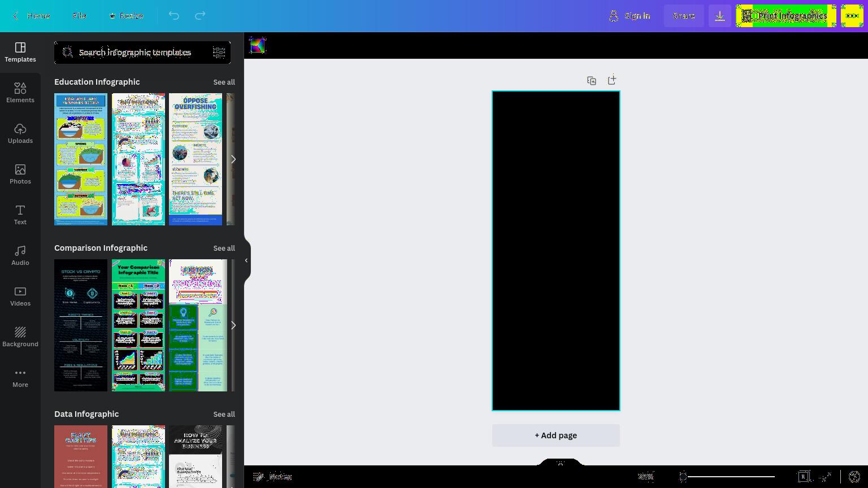This screenshot has height=488, width=868.
Task: Go back to Home
Action: 32,16
